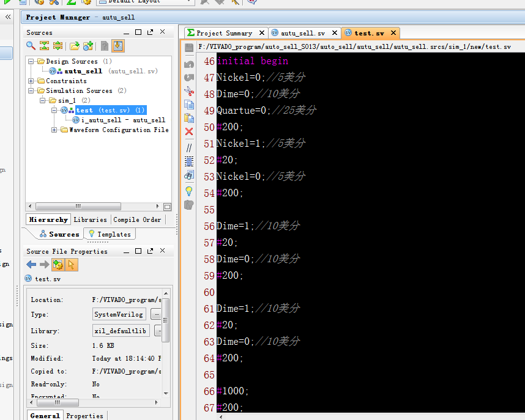The height and width of the screenshot is (420, 525).
Task: Toggle line comment with the // icon
Action: (x=189, y=147)
